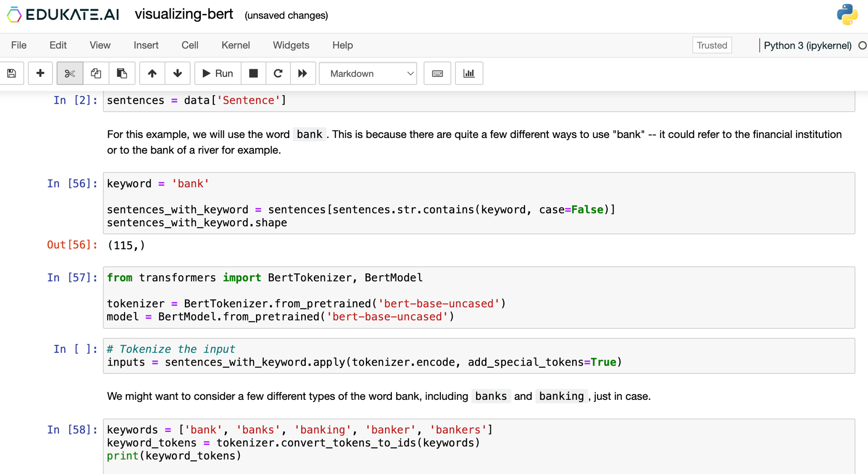This screenshot has height=474, width=868.
Task: Open the File menu
Action: [19, 45]
